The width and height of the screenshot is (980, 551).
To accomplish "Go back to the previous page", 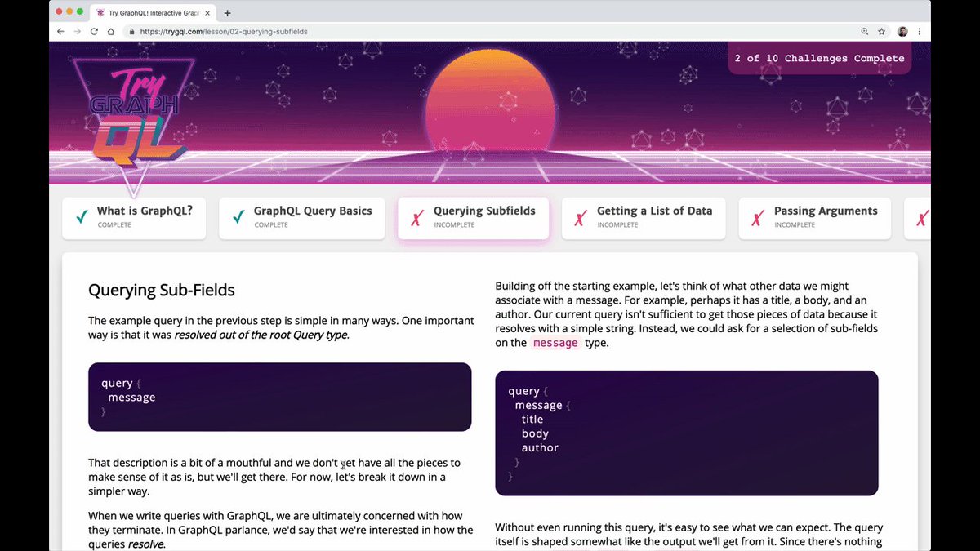I will [x=60, y=31].
